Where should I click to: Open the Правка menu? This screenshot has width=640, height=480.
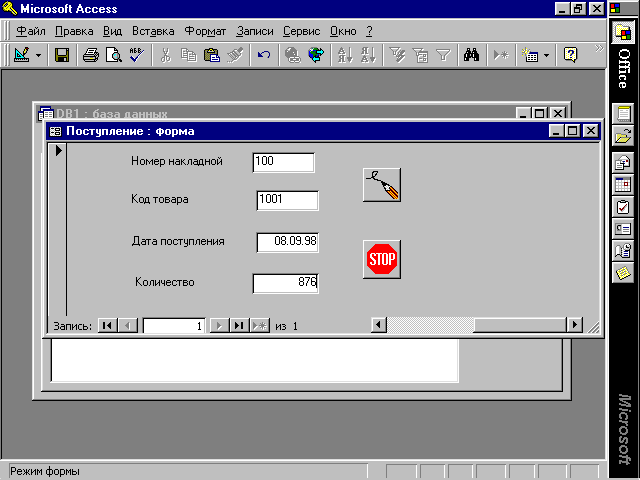pos(74,31)
